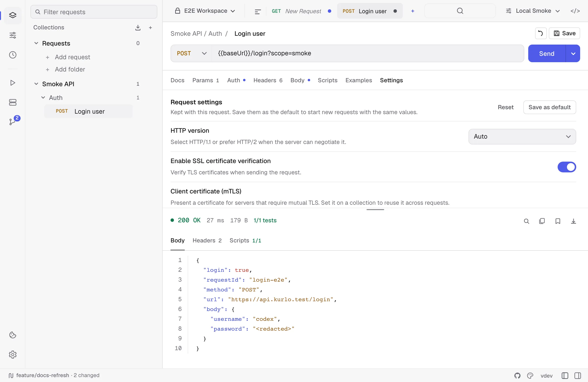Click the Reset settings button
The image size is (588, 382).
pos(505,107)
